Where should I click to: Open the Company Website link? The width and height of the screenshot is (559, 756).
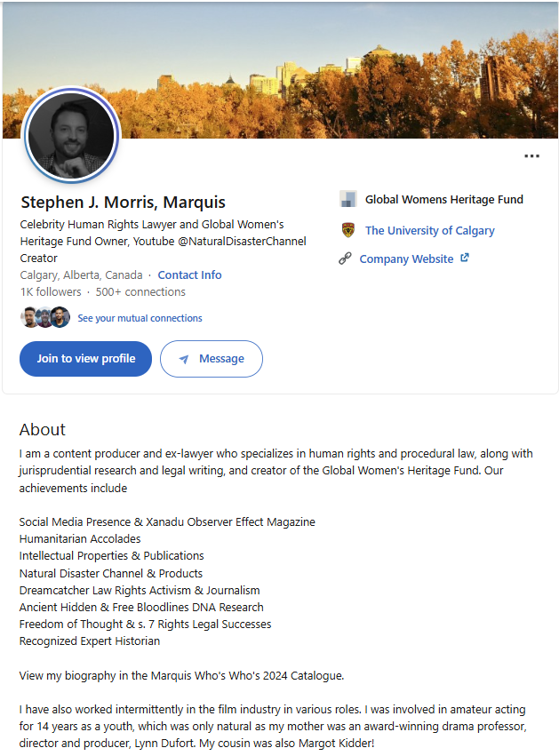406,259
